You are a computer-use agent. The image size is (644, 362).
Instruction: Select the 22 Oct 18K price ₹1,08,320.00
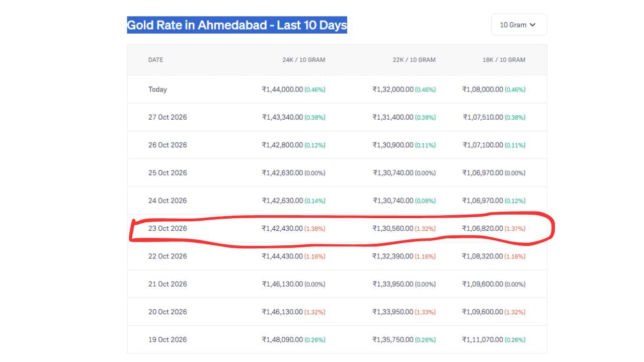click(x=482, y=256)
